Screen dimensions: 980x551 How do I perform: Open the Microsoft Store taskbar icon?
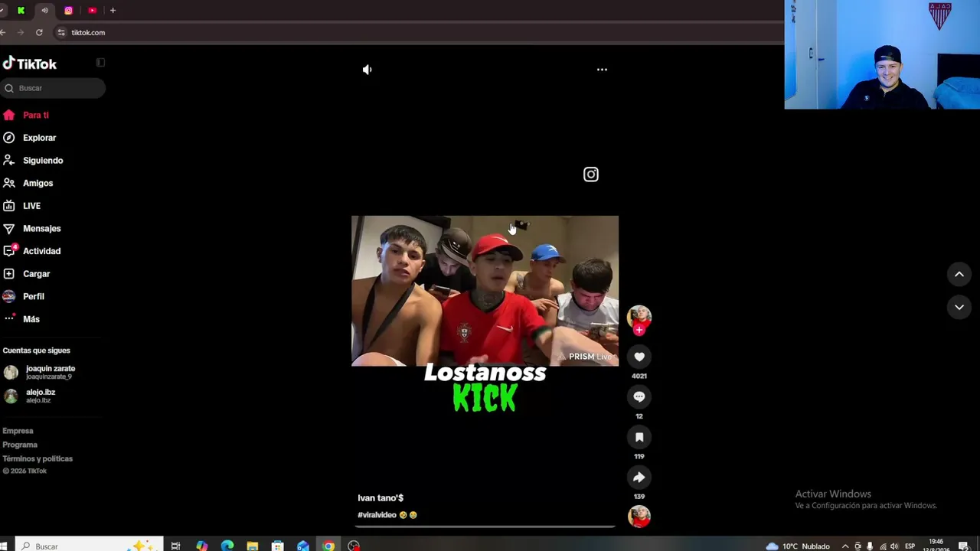pyautogui.click(x=277, y=546)
